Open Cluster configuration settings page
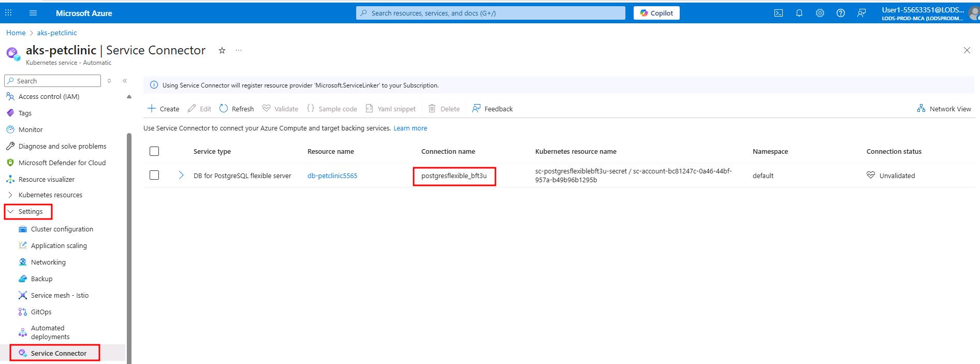Screen dimensions: 980x364 [62, 229]
